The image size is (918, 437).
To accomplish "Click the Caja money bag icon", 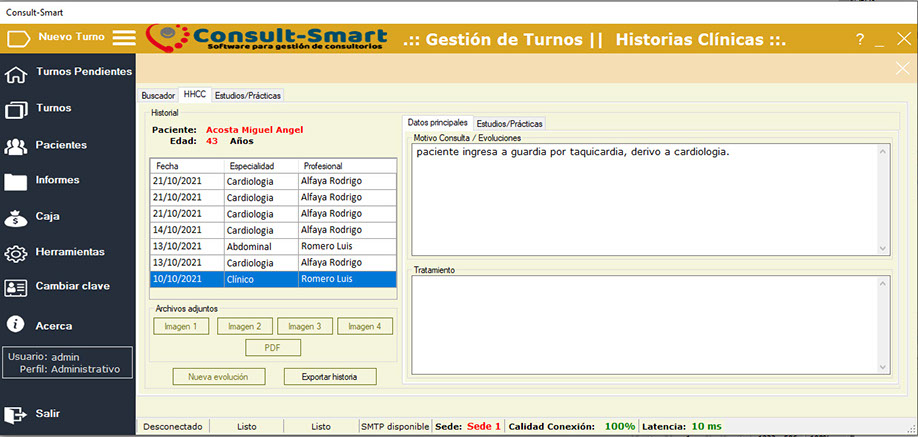I will coord(16,217).
